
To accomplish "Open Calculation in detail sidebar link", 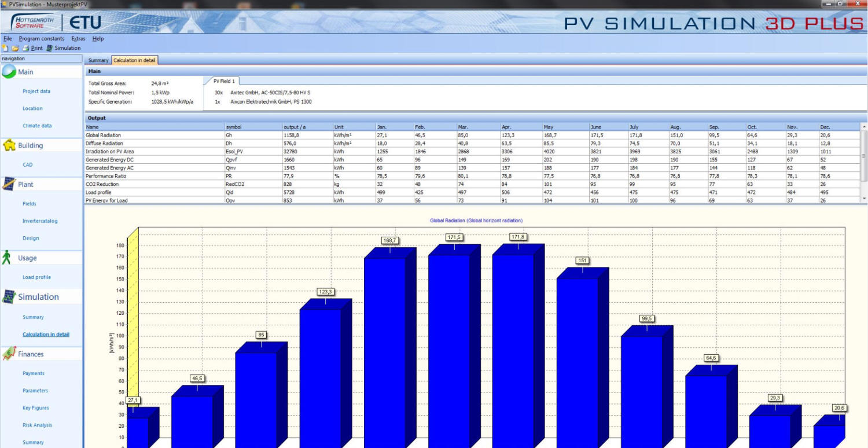I will [46, 335].
